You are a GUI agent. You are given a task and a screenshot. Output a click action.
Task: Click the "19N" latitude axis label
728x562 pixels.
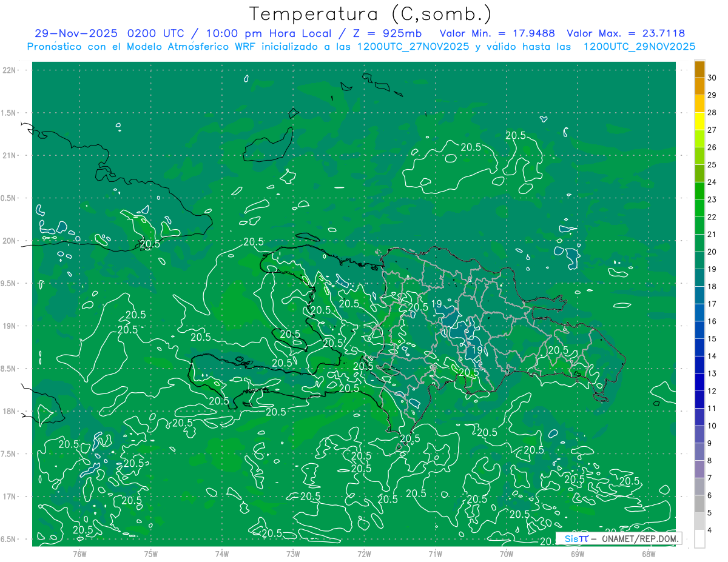[x=8, y=326]
